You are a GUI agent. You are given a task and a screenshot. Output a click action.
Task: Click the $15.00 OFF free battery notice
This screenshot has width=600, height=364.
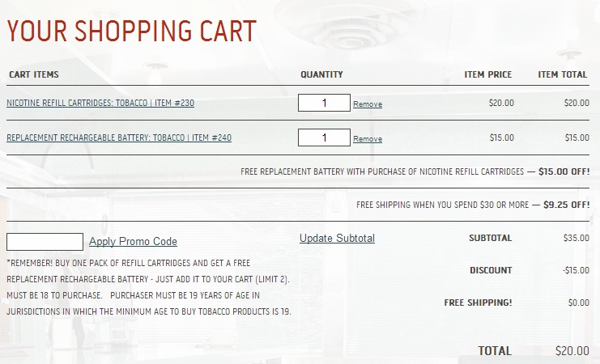pos(415,171)
